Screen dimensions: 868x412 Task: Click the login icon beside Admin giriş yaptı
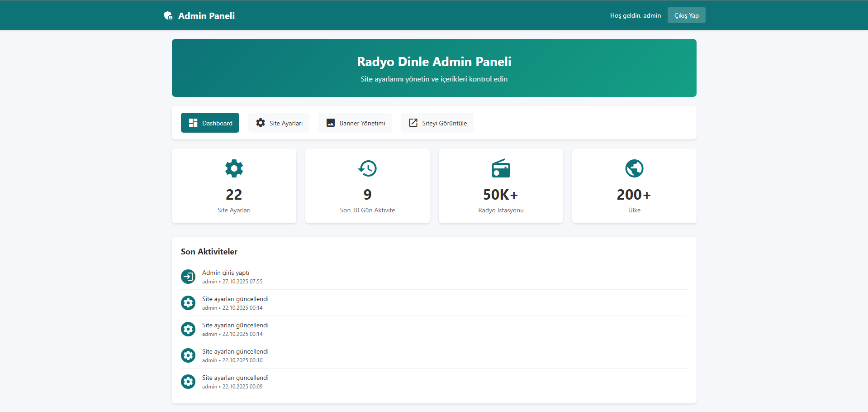(x=188, y=277)
